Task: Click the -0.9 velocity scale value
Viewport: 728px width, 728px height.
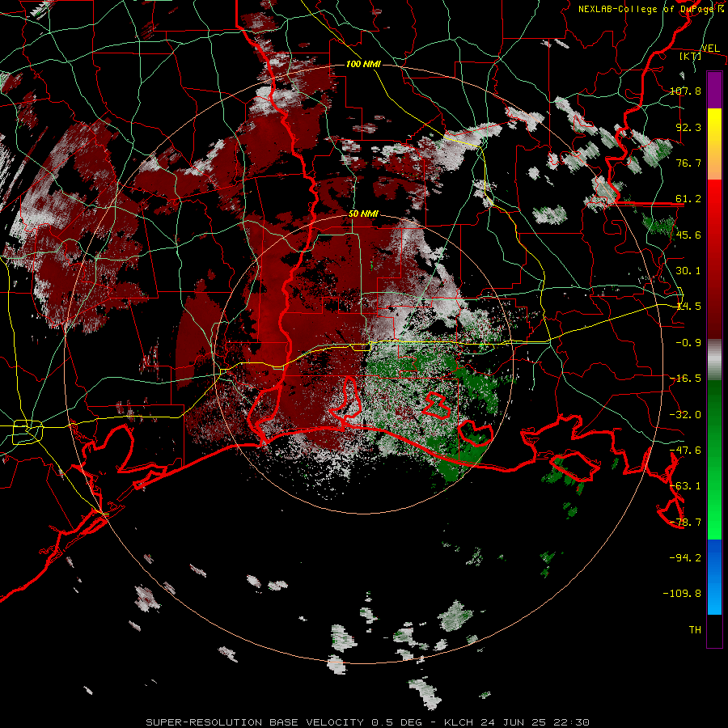Action: [x=688, y=343]
